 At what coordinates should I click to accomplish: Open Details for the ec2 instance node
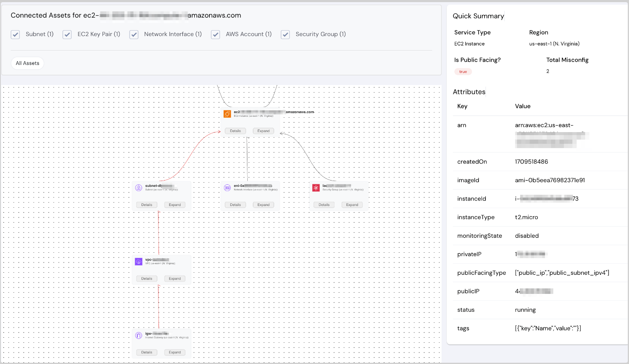coord(235,131)
